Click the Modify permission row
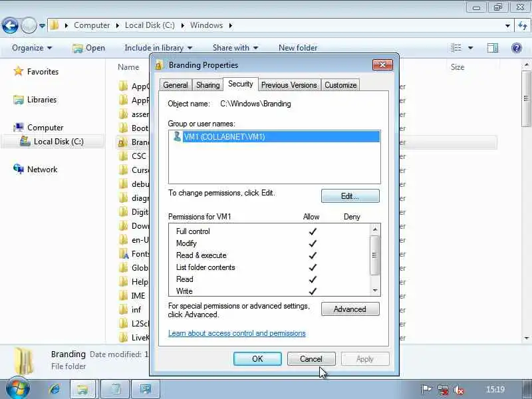 [x=270, y=243]
